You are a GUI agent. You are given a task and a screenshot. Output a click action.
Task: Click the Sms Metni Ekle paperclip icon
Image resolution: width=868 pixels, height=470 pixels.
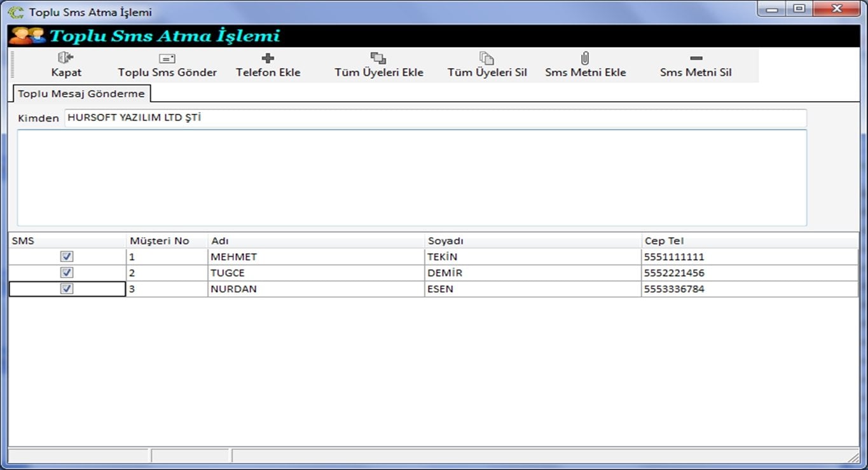(585, 59)
